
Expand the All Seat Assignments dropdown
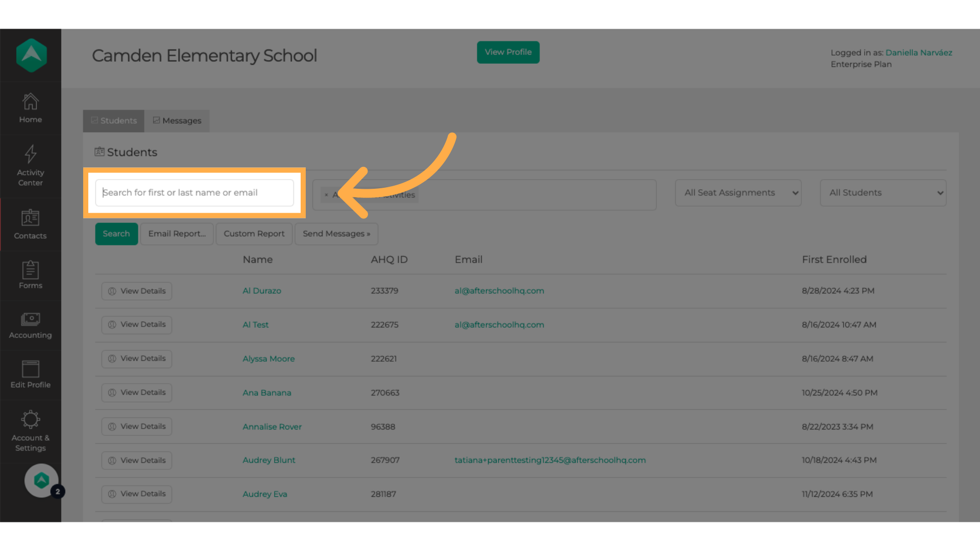[738, 193]
